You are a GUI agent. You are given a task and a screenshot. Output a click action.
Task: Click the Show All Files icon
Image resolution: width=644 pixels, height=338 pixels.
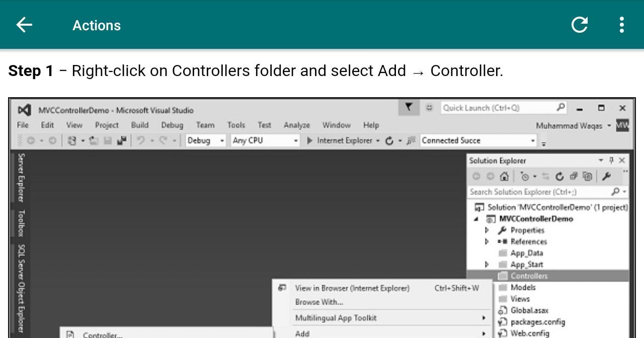[587, 176]
